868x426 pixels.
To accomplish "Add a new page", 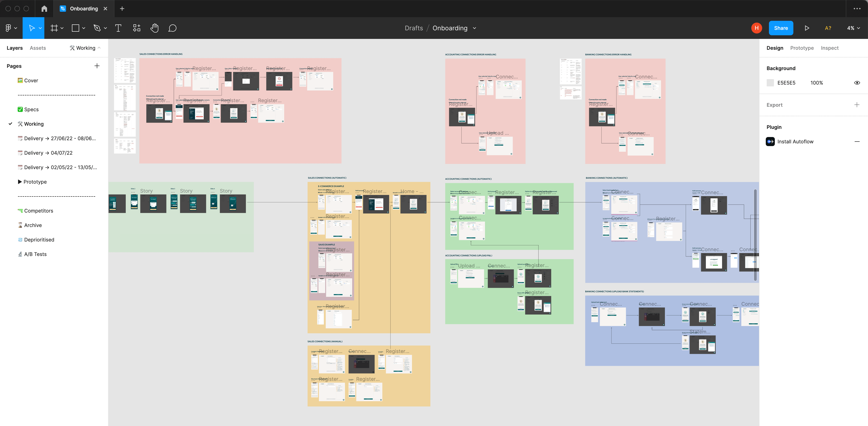I will coord(97,66).
